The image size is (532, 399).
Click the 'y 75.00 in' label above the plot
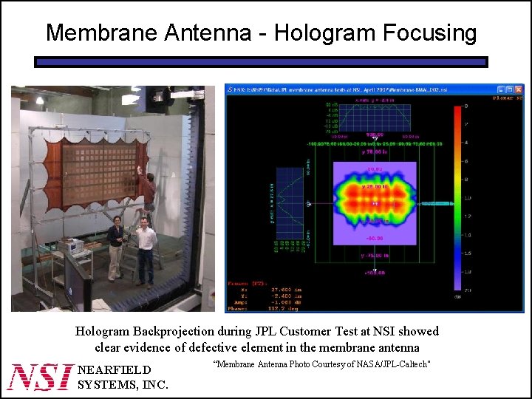pos(375,151)
